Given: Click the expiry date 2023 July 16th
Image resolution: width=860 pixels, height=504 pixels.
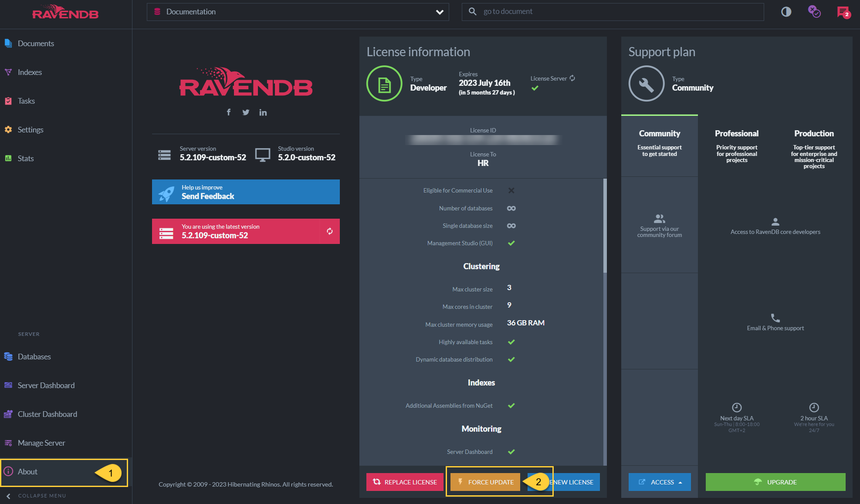Looking at the screenshot, I should point(484,83).
